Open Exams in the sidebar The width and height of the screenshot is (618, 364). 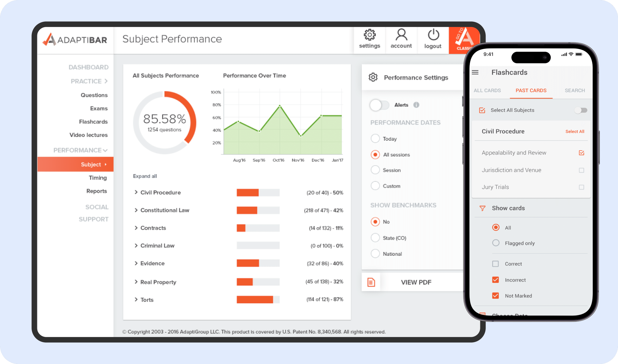click(x=99, y=108)
